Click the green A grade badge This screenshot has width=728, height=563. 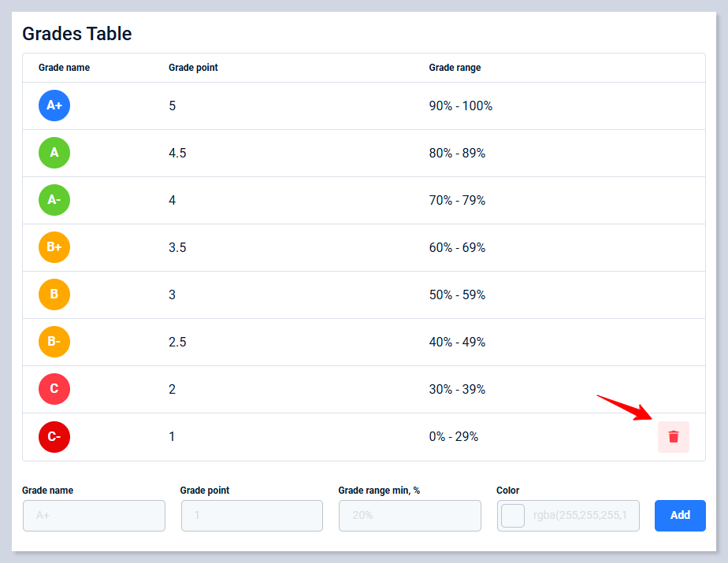54,153
